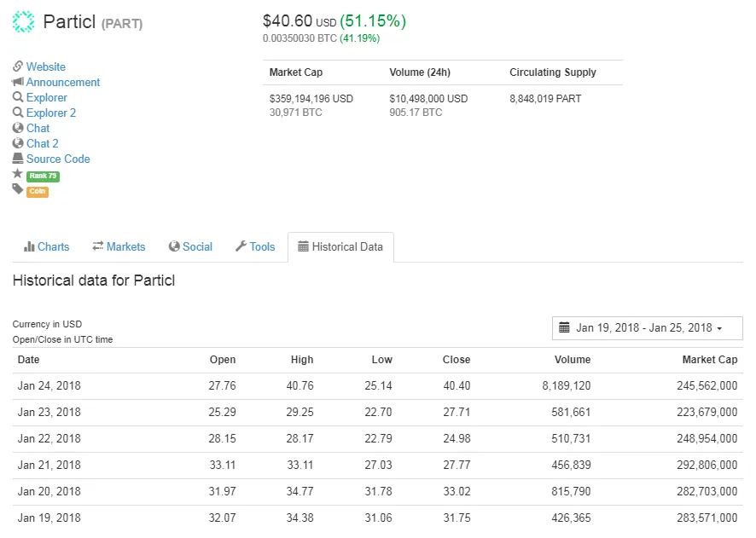The image size is (756, 538).
Task: Open the Social tab
Action: [190, 246]
